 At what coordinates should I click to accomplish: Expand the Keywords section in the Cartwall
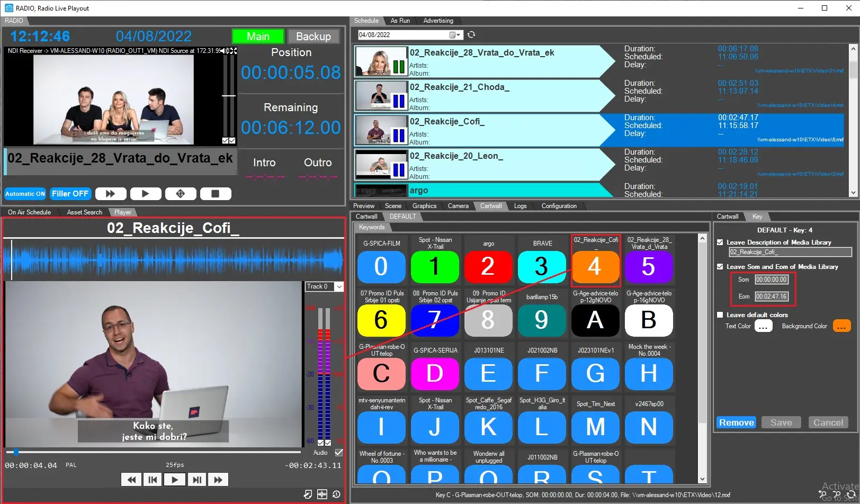(372, 227)
